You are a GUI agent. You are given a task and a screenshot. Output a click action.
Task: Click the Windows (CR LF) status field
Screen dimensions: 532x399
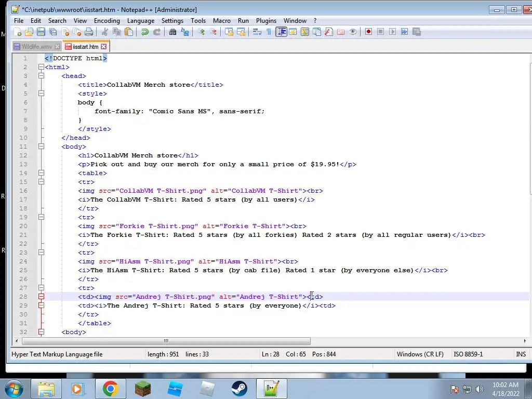pyautogui.click(x=420, y=354)
